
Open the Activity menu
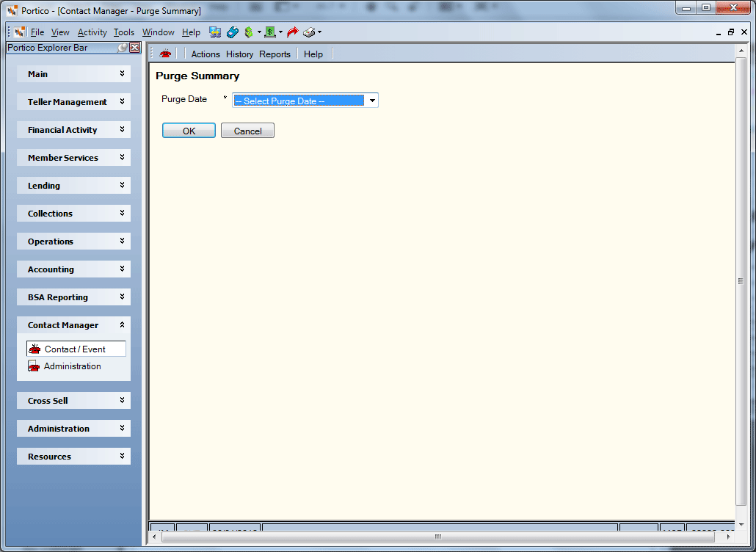click(x=92, y=32)
